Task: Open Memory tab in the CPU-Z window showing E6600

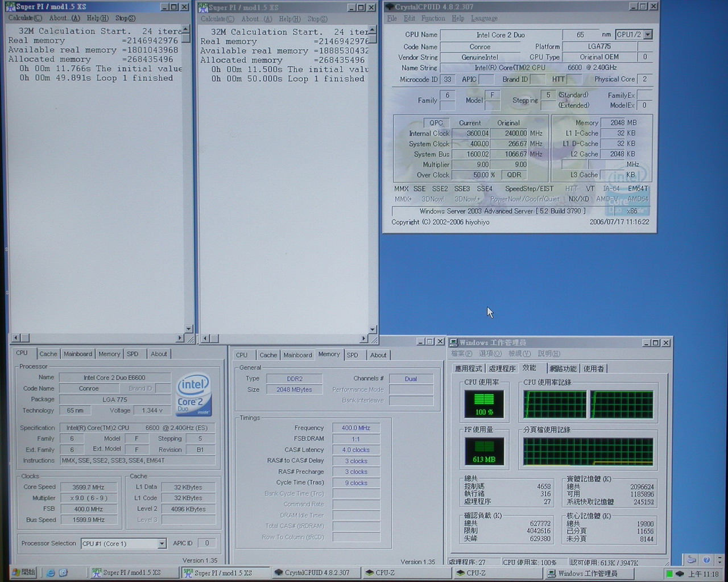Action: pos(109,354)
